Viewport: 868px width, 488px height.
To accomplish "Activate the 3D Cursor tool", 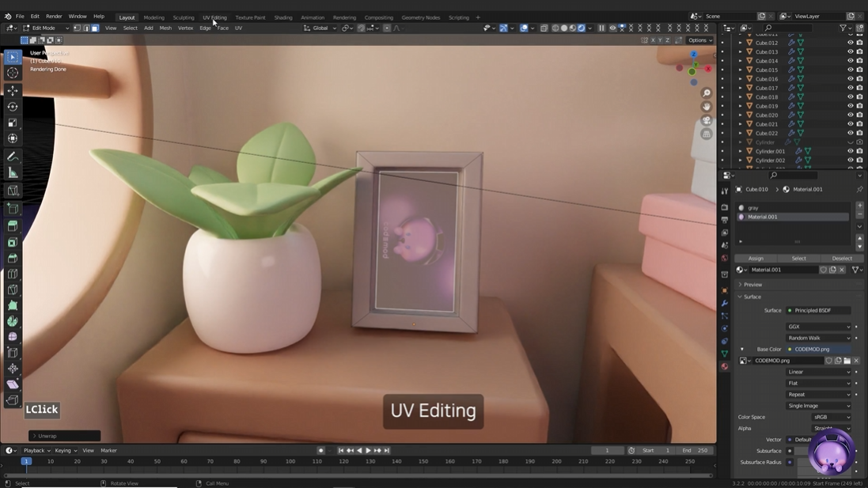I will click(13, 73).
